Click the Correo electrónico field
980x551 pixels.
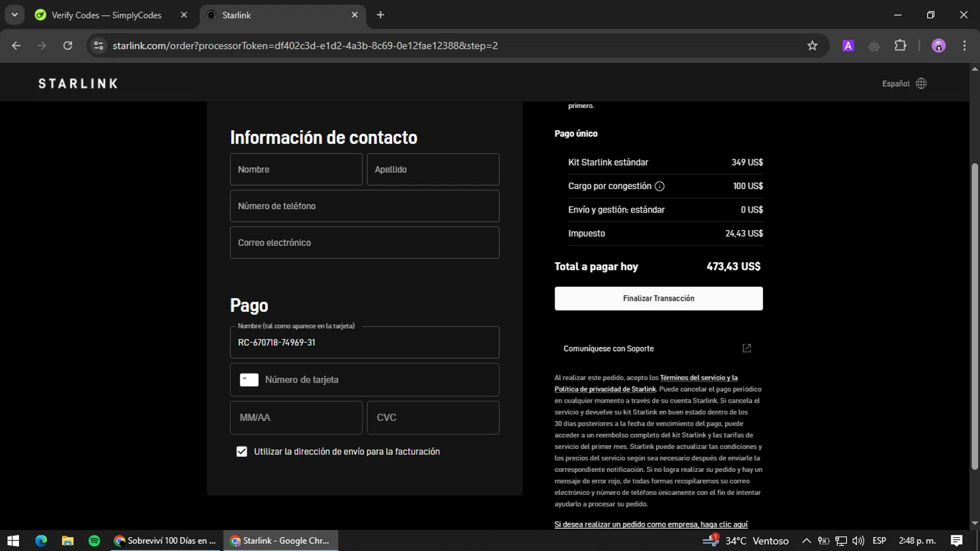(365, 242)
